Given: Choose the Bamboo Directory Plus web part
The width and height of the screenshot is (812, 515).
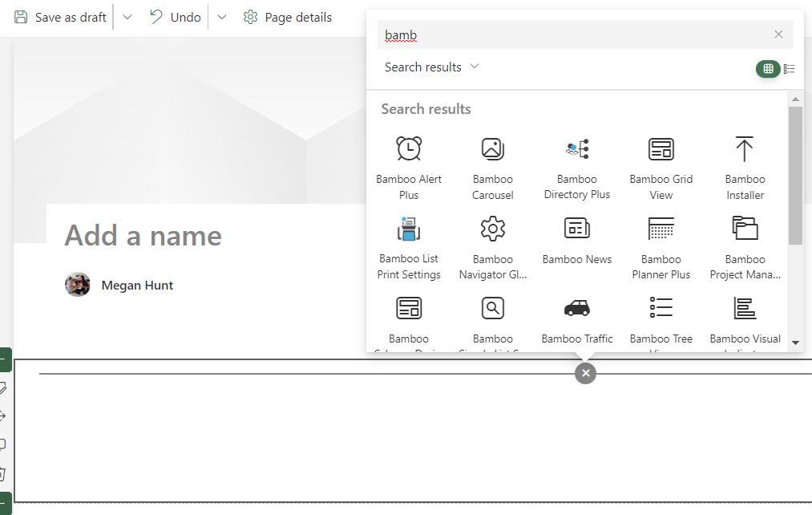Looking at the screenshot, I should pos(577,168).
